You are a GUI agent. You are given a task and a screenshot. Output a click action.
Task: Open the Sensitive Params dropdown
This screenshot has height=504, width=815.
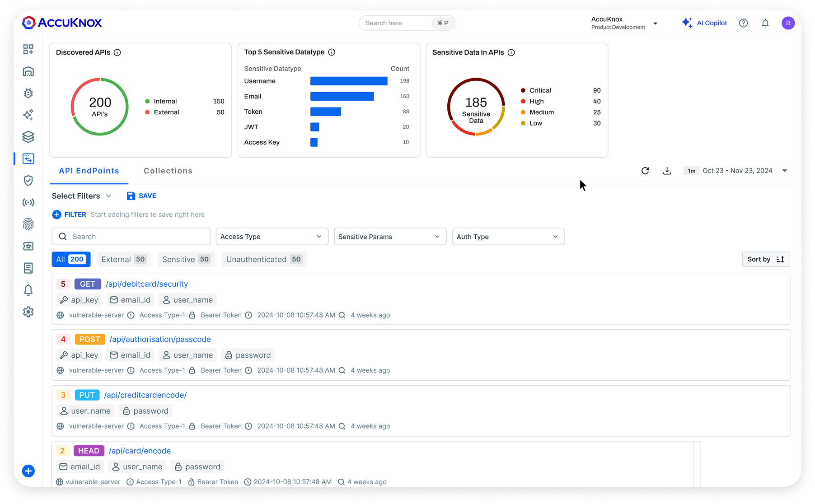tap(390, 237)
